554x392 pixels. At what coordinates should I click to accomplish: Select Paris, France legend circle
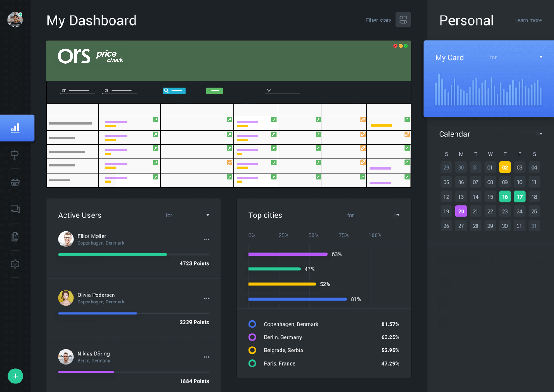(252, 363)
